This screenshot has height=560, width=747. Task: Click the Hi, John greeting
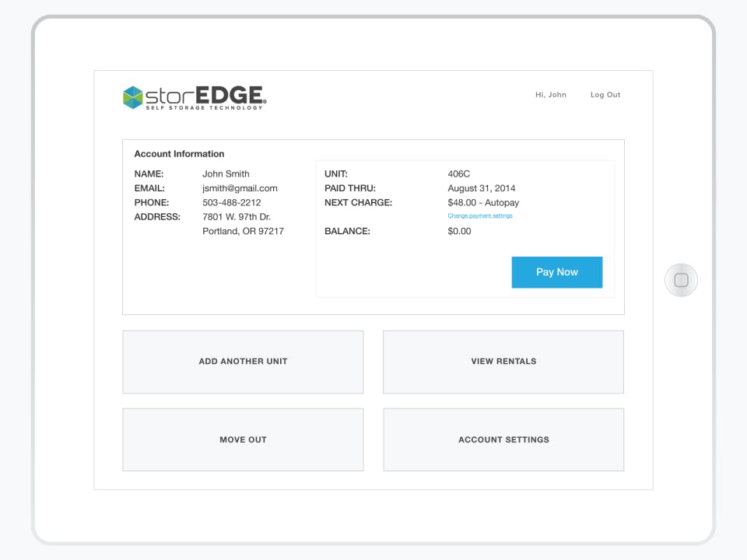pyautogui.click(x=550, y=94)
